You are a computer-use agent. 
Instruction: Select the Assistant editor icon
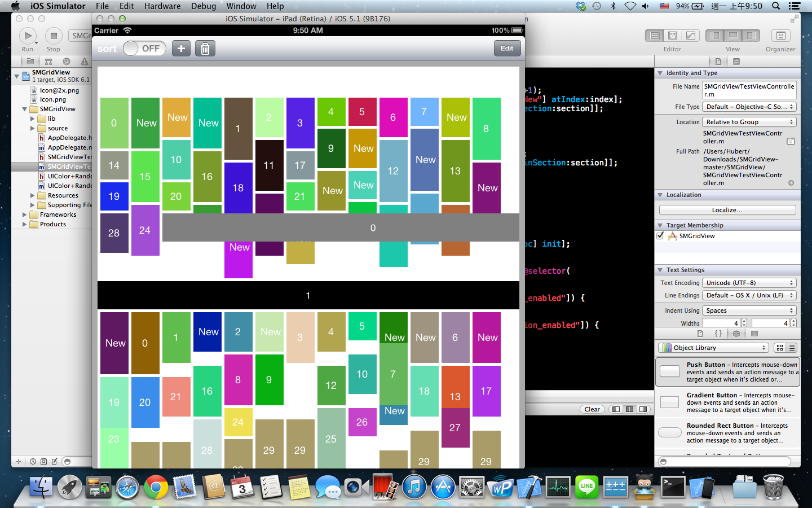(x=673, y=36)
